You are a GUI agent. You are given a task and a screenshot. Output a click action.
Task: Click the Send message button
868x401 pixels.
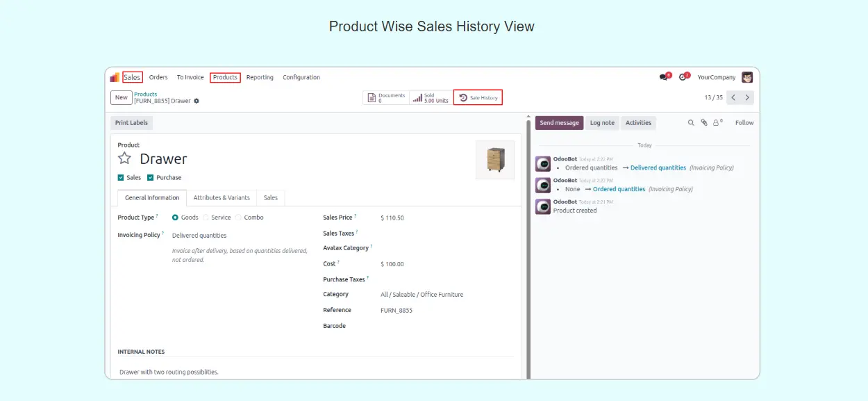559,123
